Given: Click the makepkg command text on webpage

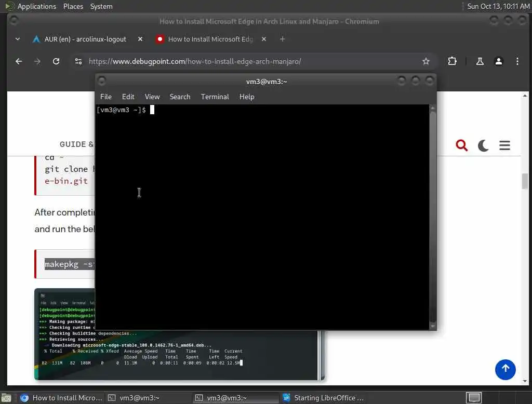Looking at the screenshot, I should pos(70,264).
